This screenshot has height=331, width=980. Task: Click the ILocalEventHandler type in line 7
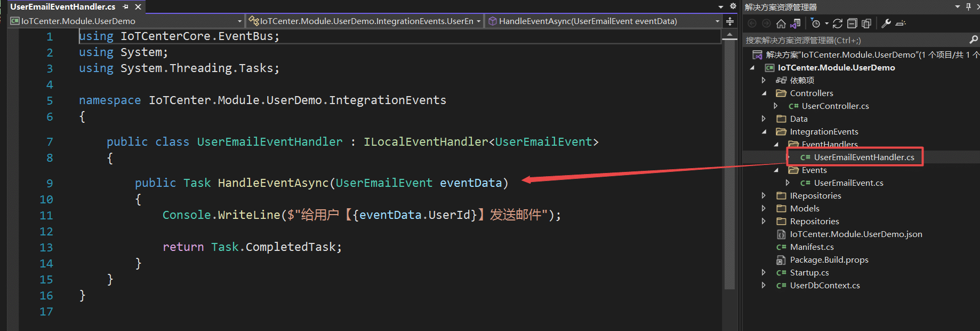tap(425, 141)
